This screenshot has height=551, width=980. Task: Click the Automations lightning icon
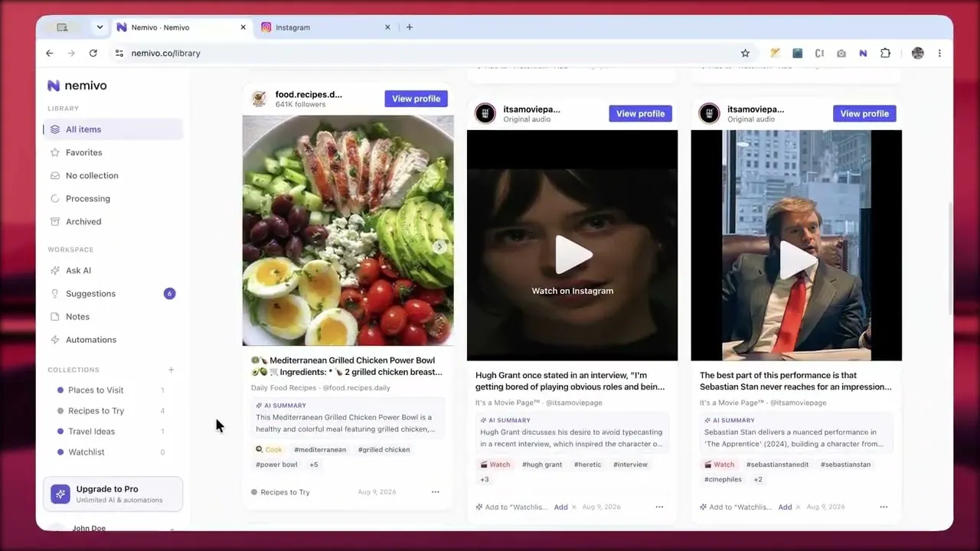click(x=55, y=339)
